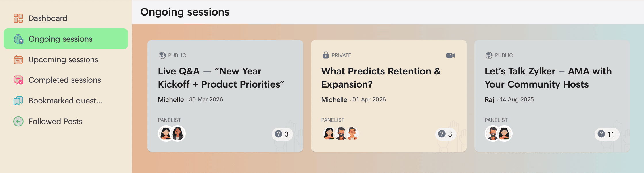Click the video camera icon on private session
Screen dimensions: 644x173
[x=451, y=55]
